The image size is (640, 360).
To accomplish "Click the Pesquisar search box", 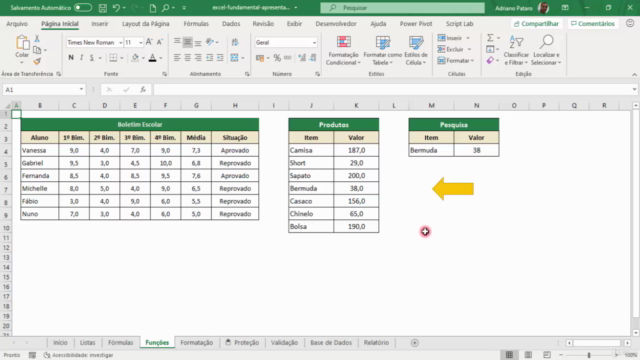I will point(402,8).
